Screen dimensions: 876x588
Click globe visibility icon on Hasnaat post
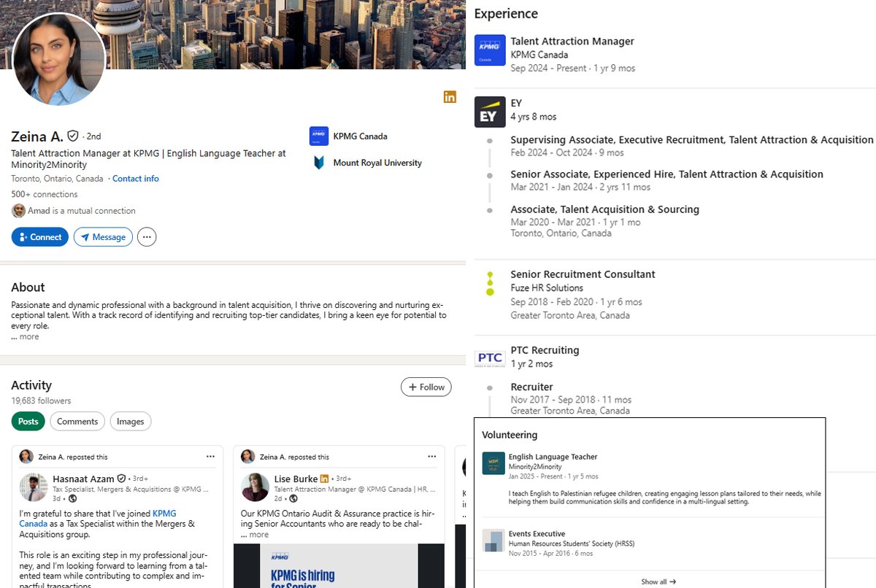coord(72,499)
